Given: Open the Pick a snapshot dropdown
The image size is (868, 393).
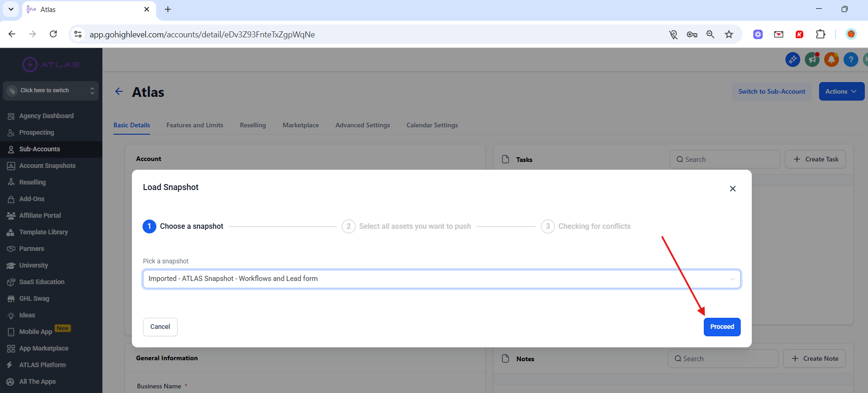Looking at the screenshot, I should click(x=442, y=279).
